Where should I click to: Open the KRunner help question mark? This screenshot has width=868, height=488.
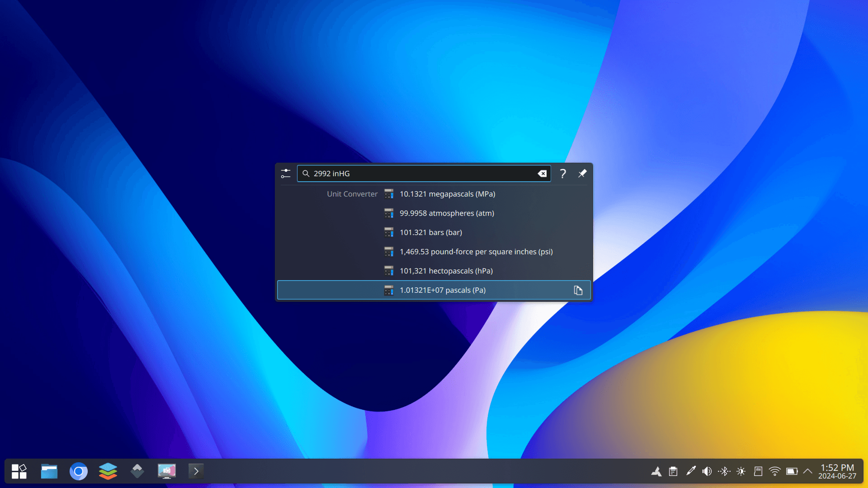tap(563, 174)
